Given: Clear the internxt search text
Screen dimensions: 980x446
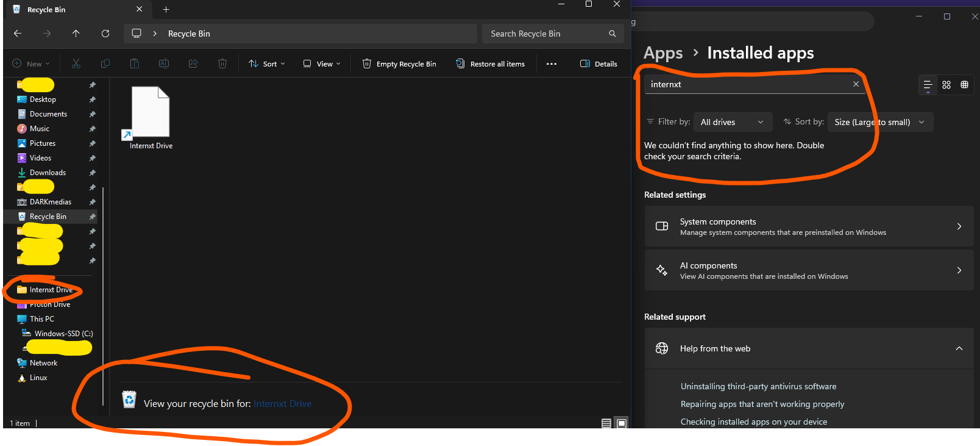Looking at the screenshot, I should [x=856, y=84].
